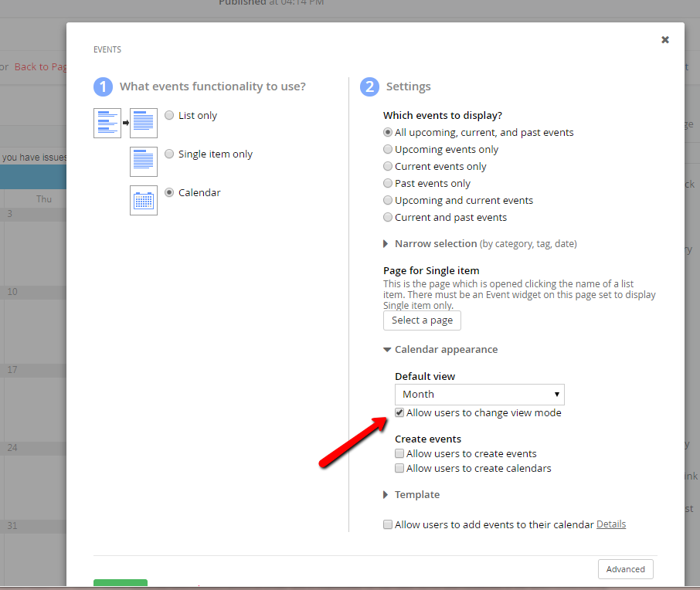This screenshot has height=590, width=700.
Task: Select Upcoming and current events
Action: click(x=388, y=200)
